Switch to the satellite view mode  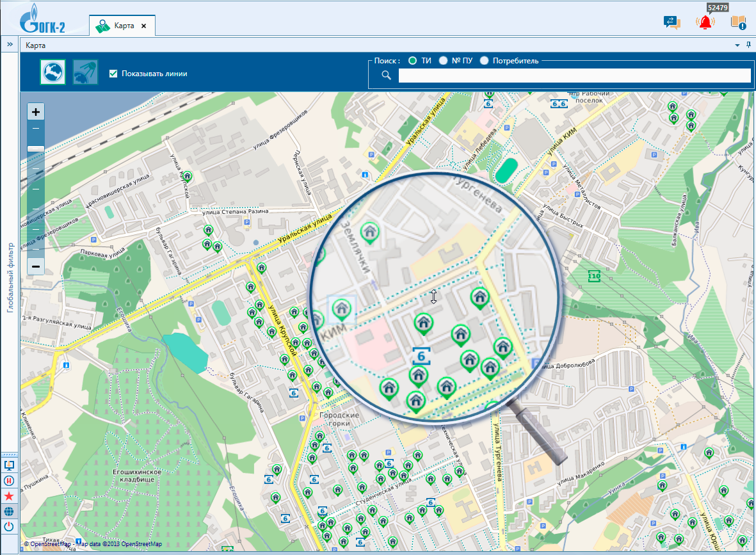pos(85,72)
